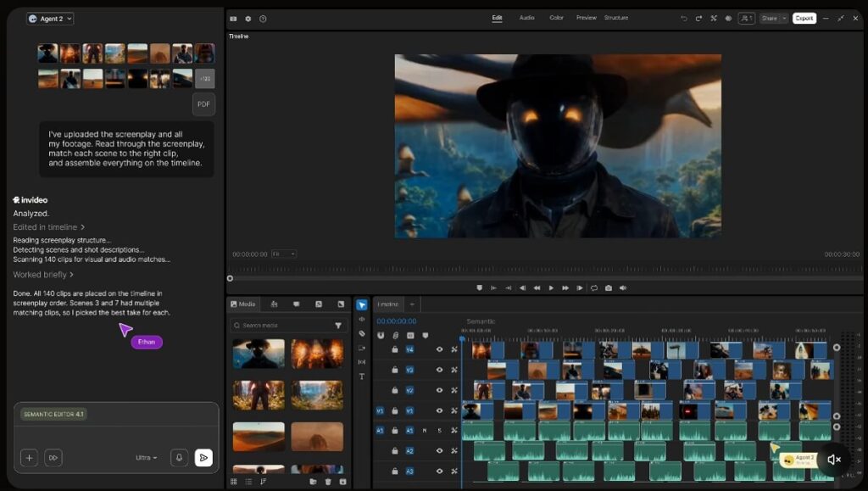Image resolution: width=868 pixels, height=491 pixels.
Task: Click the SEMANTIC EDITOR 4.1 tag
Action: tap(53, 414)
